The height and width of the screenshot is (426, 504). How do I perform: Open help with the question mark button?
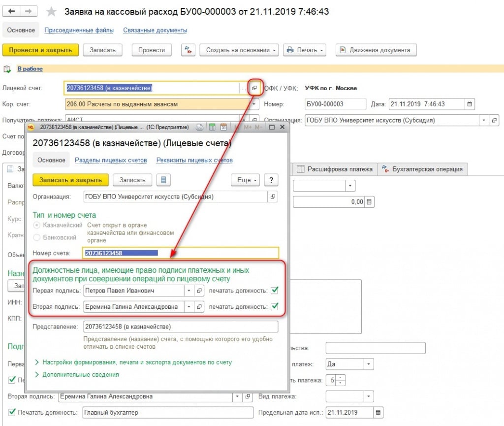[x=271, y=180]
